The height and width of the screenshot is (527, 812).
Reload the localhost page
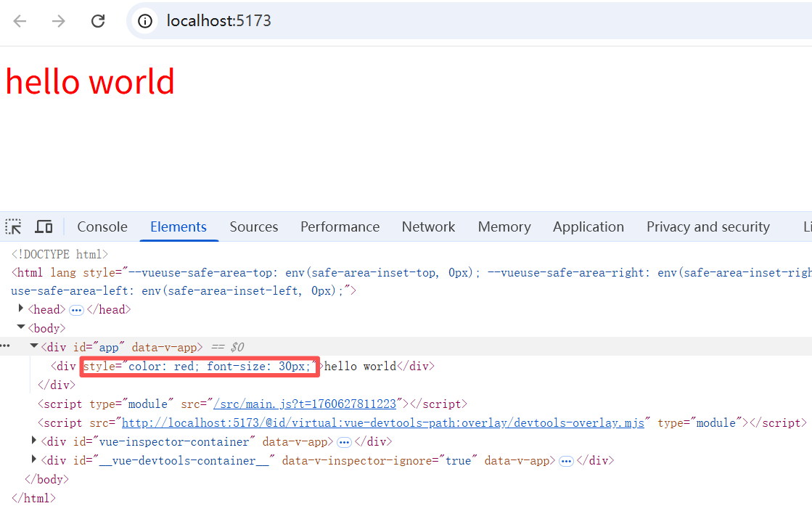tap(98, 21)
